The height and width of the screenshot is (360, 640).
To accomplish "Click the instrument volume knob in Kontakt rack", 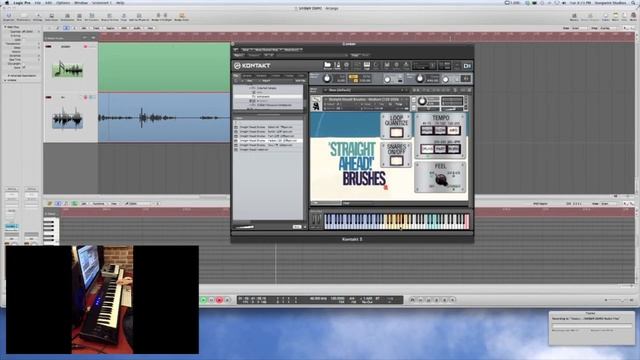I will click(x=422, y=101).
